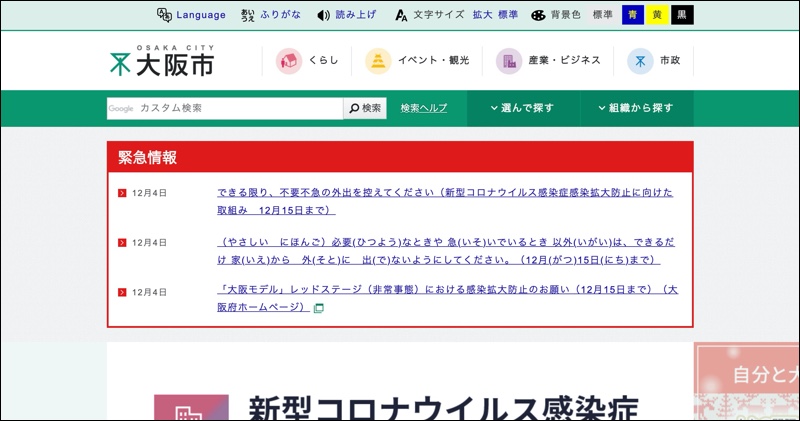Select the blue 青 background swatch
This screenshot has height=421, width=800.
pos(633,15)
